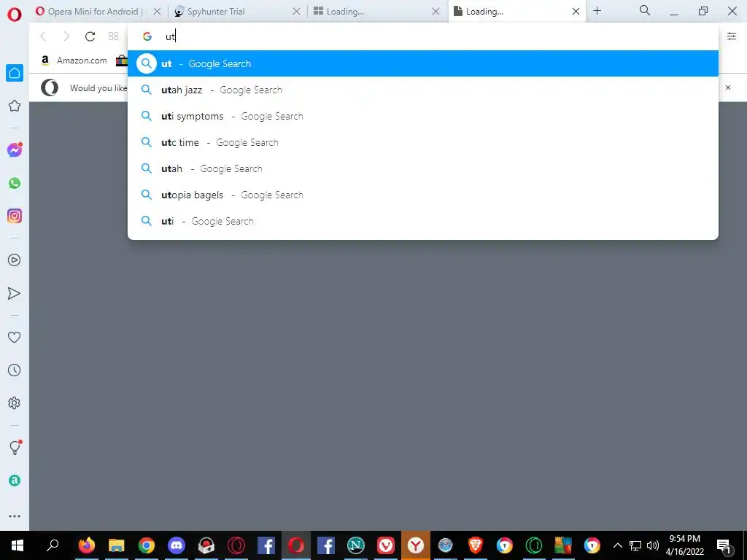The width and height of the screenshot is (747, 560).
Task: Open the volume control in system tray
Action: (x=653, y=545)
